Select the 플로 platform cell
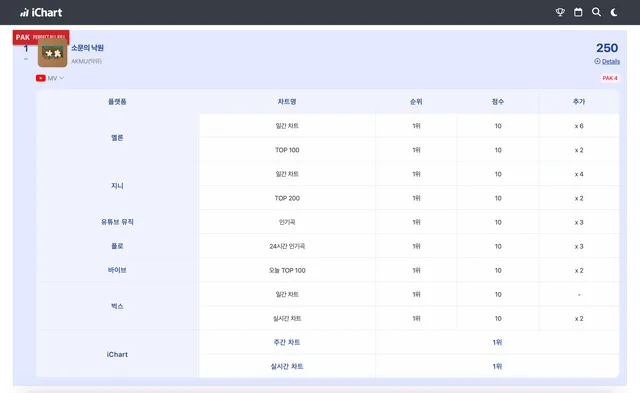Screen dimensions: 640x393 click(117, 246)
